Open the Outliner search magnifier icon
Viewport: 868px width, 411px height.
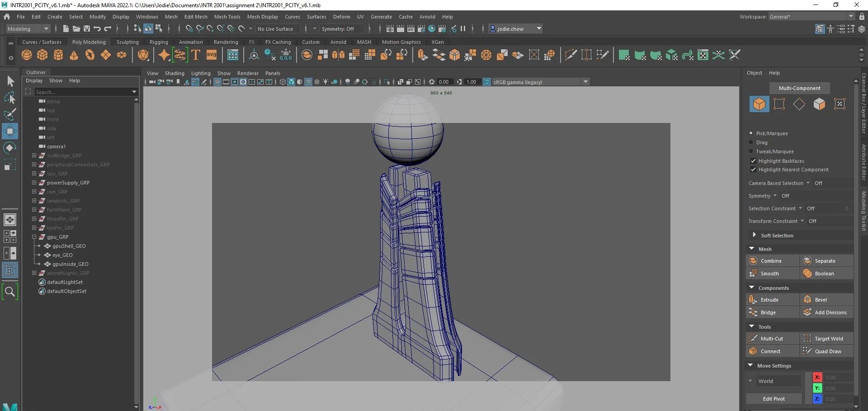[x=10, y=292]
